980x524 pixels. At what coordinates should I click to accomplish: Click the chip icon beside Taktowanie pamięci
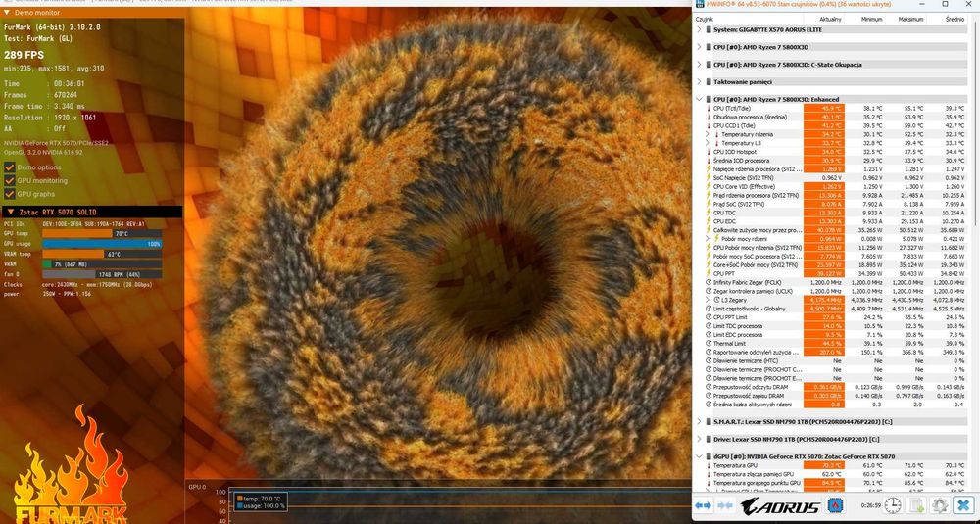point(709,82)
